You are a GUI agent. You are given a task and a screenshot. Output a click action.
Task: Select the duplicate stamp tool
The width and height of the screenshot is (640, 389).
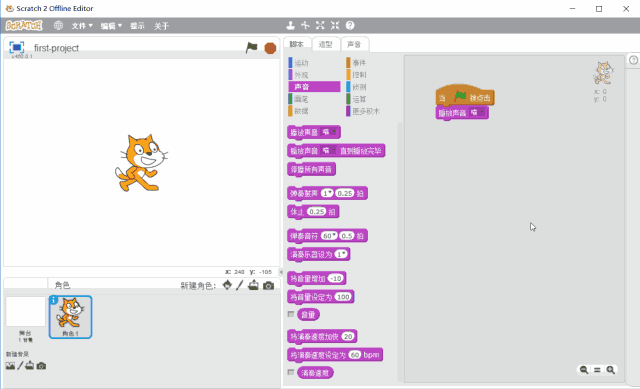tap(290, 25)
